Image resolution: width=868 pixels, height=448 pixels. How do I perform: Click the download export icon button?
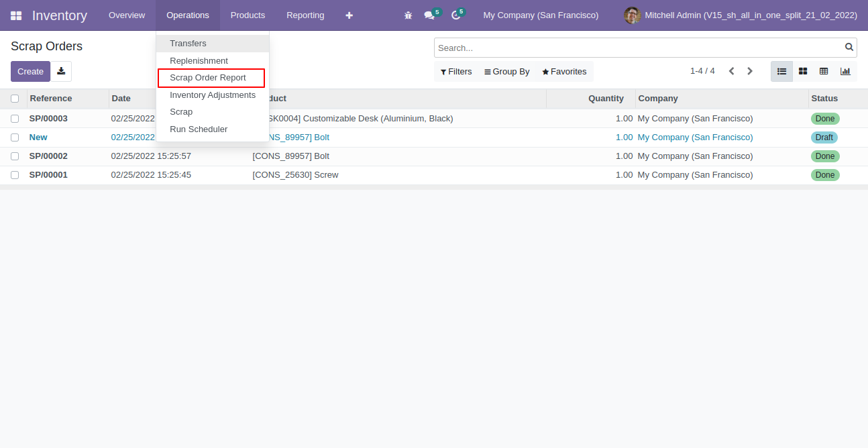(61, 71)
